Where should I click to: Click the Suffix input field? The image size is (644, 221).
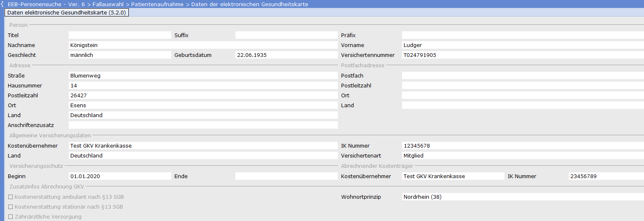(286, 35)
